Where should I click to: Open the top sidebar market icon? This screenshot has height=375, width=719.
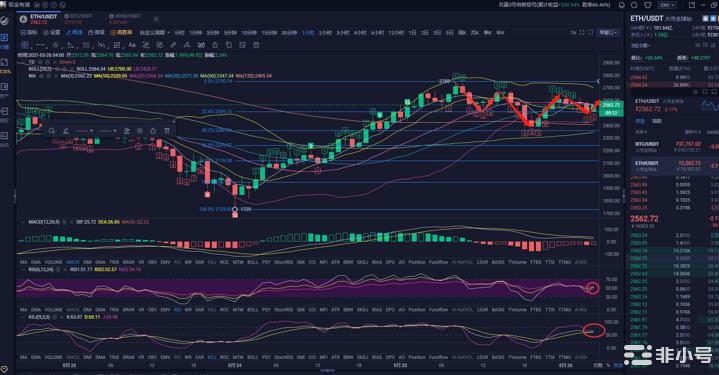click(x=5, y=21)
